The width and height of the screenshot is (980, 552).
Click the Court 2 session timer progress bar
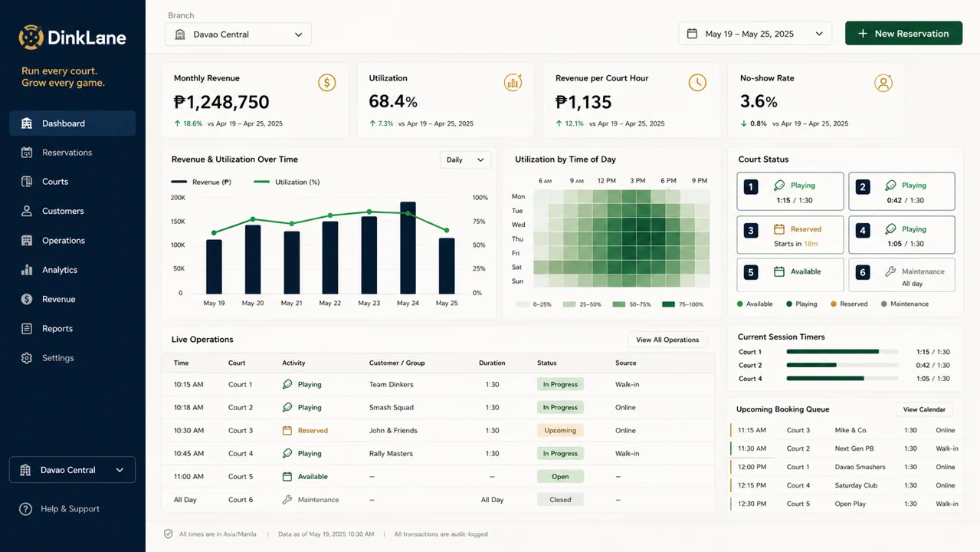(842, 365)
